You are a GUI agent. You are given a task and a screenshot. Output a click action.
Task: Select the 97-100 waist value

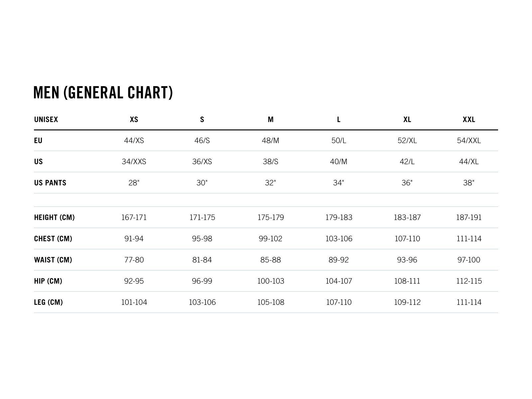click(469, 260)
